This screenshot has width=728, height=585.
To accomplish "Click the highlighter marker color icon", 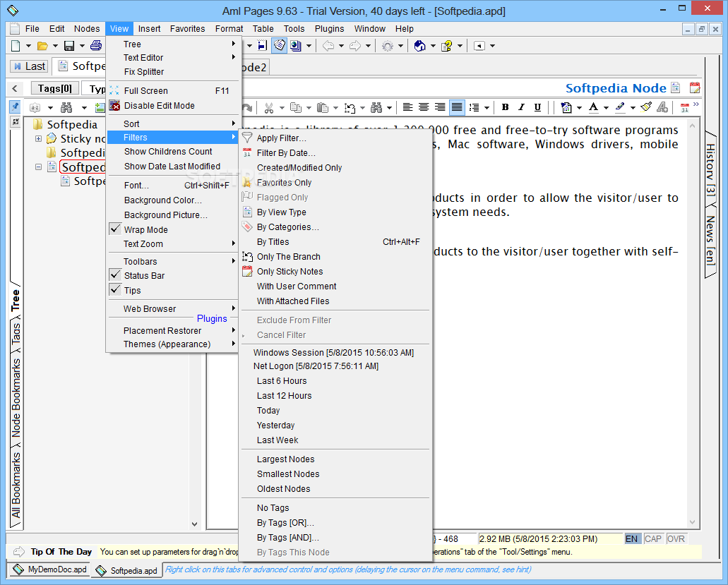I will pyautogui.click(x=620, y=108).
